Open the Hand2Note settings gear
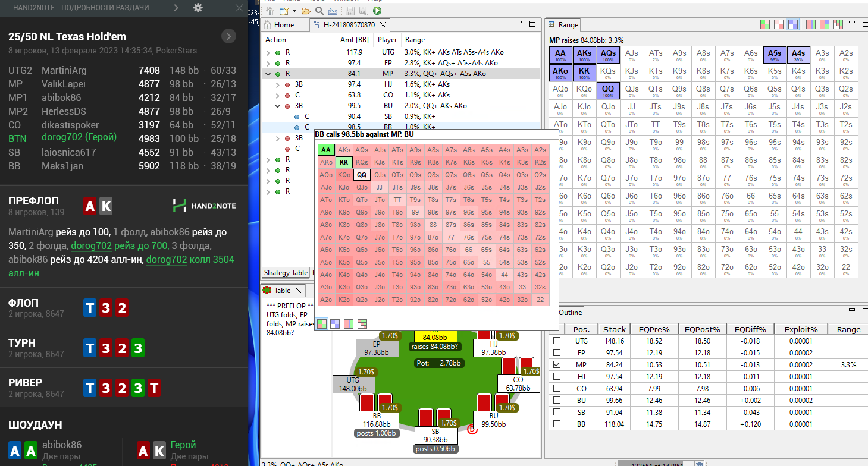The image size is (868, 466). (x=198, y=8)
